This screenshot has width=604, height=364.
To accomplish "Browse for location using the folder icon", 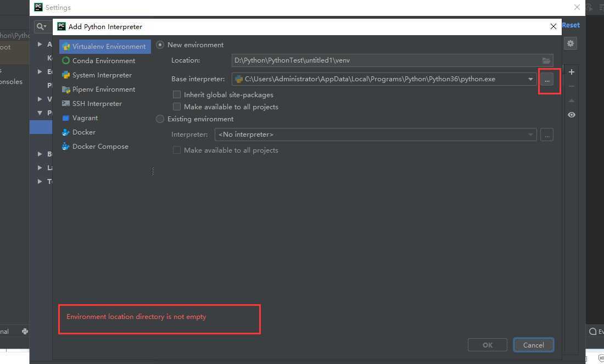I will (x=546, y=60).
